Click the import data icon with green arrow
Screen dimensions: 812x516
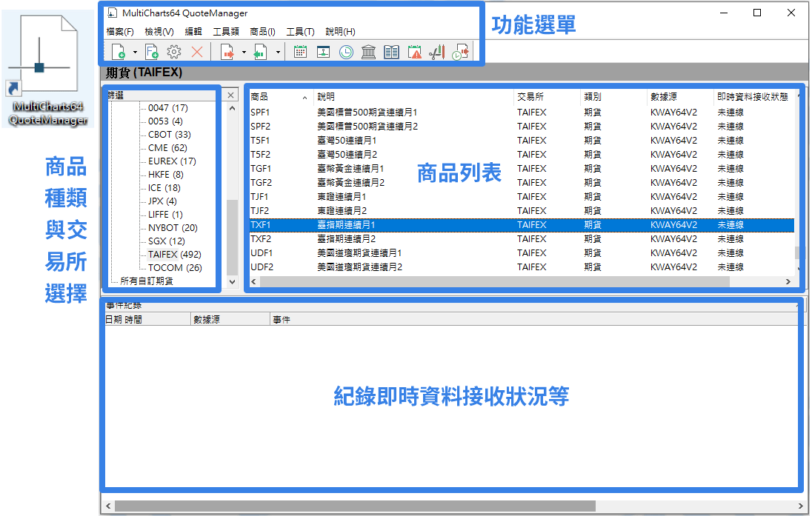tap(260, 52)
